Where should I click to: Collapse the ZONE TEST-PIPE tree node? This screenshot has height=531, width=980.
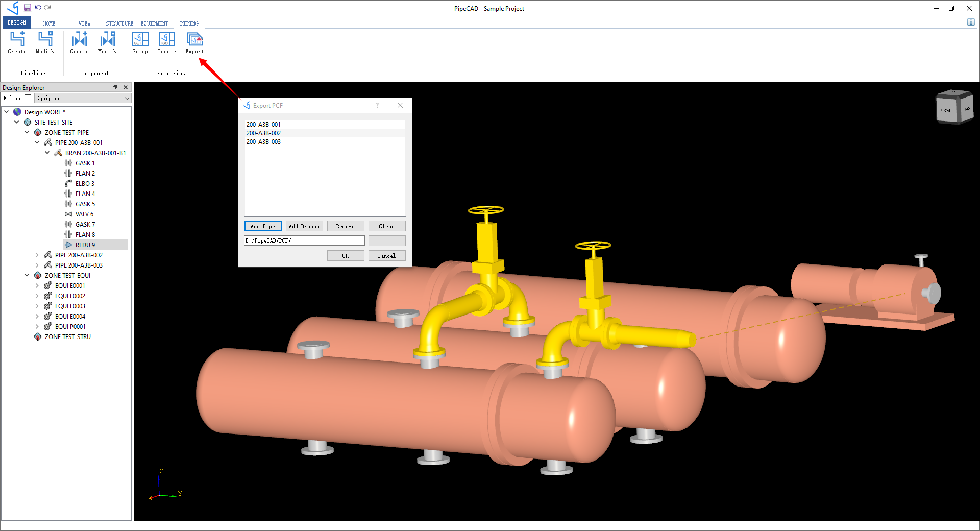coord(27,132)
